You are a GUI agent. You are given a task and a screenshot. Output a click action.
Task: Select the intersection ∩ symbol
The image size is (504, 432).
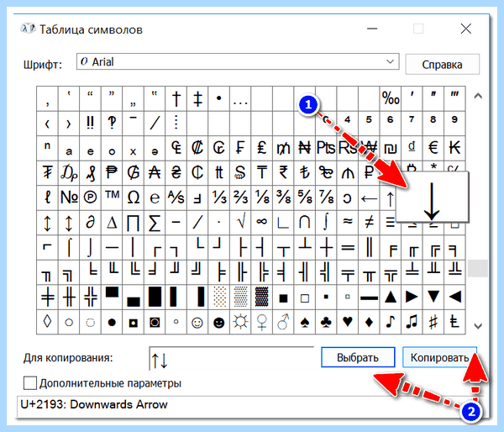click(x=305, y=223)
